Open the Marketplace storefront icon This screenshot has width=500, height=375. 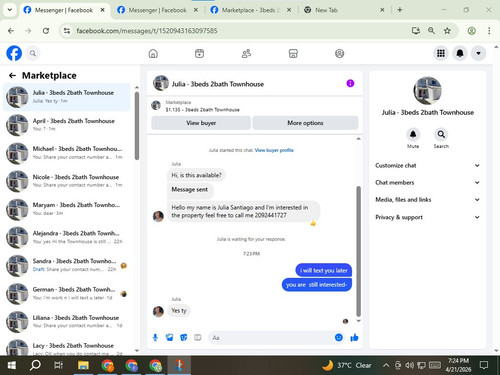293,53
